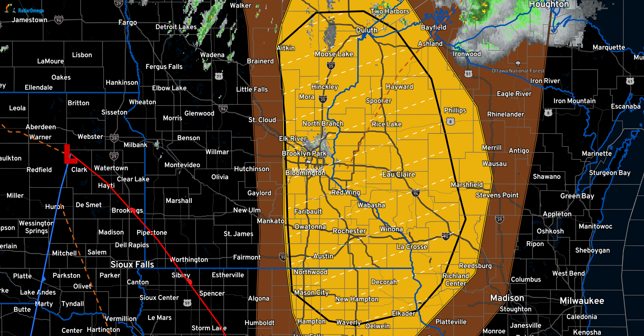Click the Milwaukee city label

click(582, 301)
